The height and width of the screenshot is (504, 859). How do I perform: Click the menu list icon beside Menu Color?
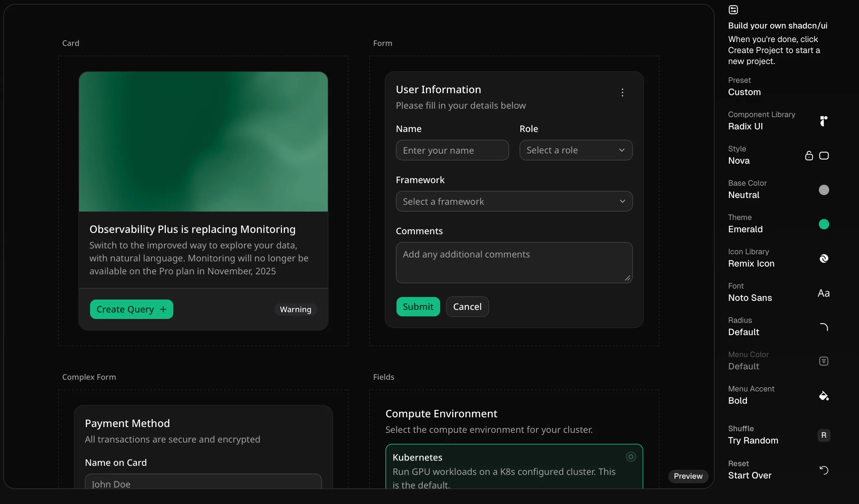click(824, 361)
